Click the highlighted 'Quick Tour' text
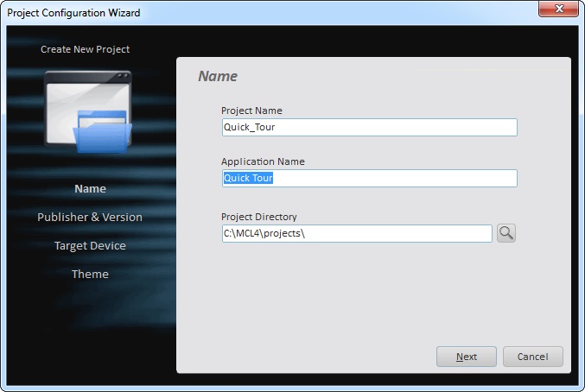 (248, 179)
